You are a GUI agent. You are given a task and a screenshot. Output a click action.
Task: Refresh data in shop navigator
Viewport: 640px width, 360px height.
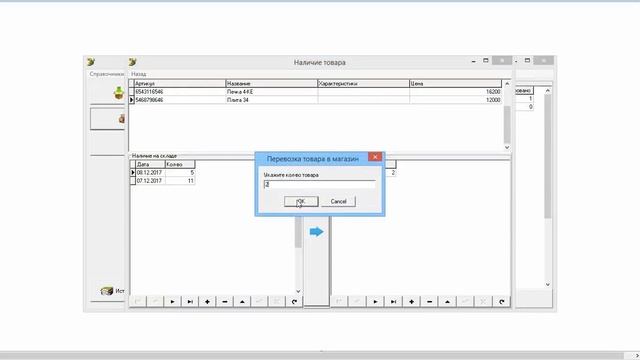click(502, 302)
